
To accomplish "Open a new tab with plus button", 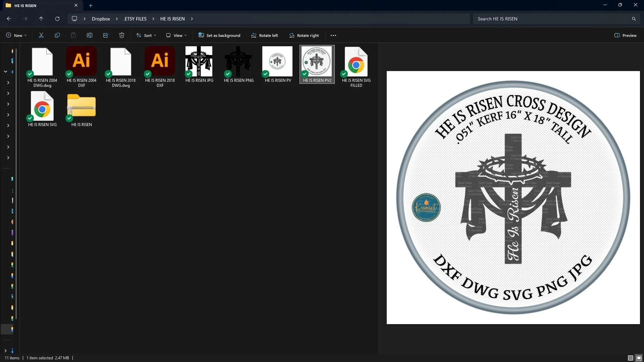I will tap(91, 5).
